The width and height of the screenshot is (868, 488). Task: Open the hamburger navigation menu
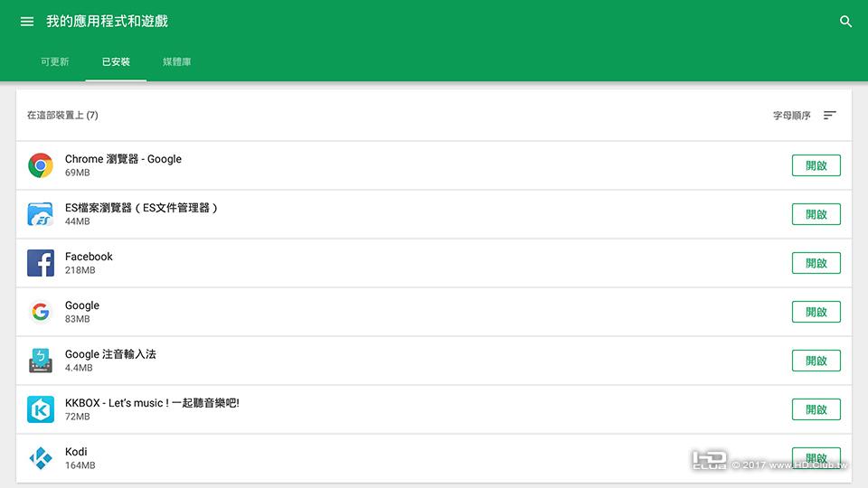coord(27,22)
